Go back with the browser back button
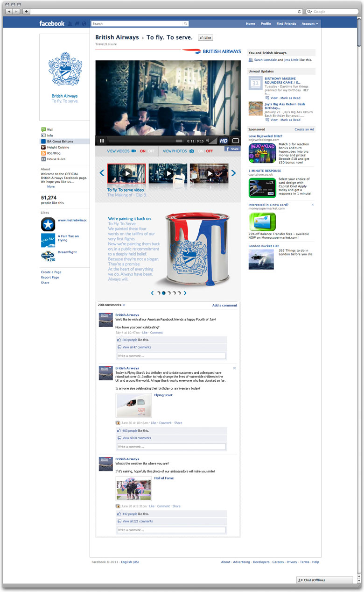This screenshot has height=592, width=364. click(10, 11)
